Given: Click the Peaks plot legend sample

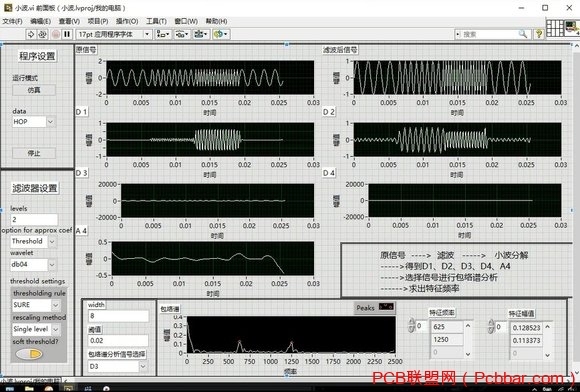Looking at the screenshot, I should (386, 307).
